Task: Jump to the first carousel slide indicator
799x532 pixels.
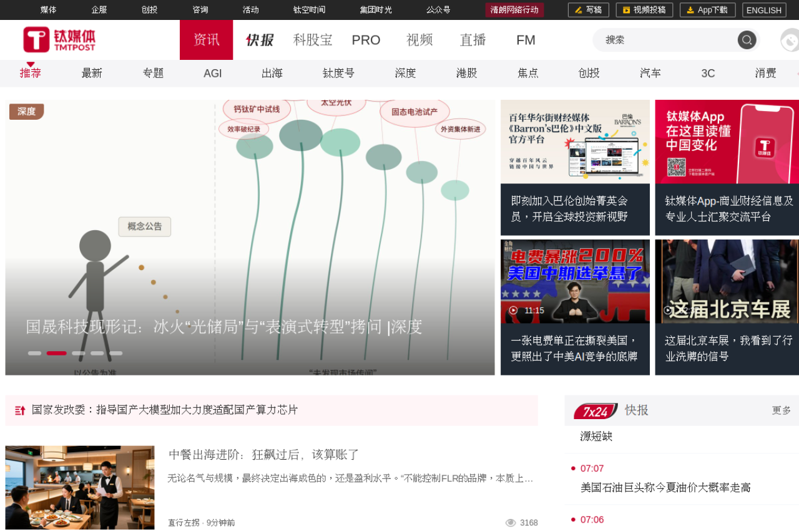Action: [35, 353]
